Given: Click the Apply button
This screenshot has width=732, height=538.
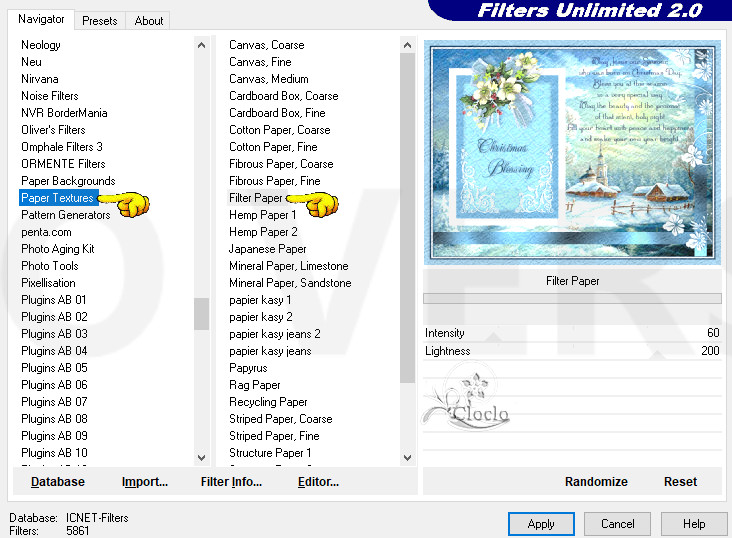Looking at the screenshot, I should tap(541, 524).
